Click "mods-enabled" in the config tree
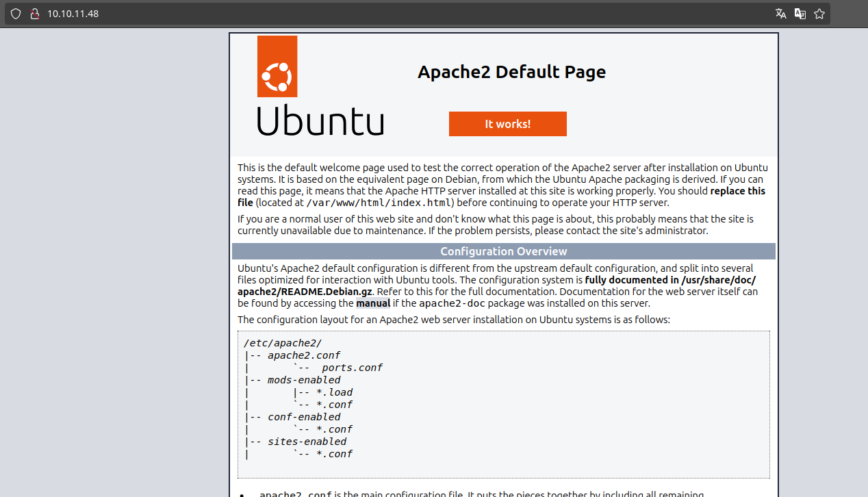Screen dimensions: 868x497 click(304, 380)
